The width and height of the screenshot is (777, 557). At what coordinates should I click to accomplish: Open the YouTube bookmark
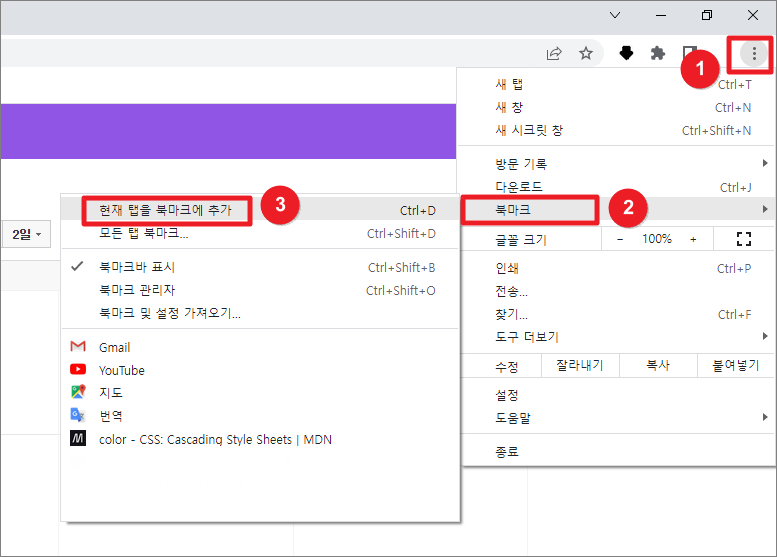point(261,370)
